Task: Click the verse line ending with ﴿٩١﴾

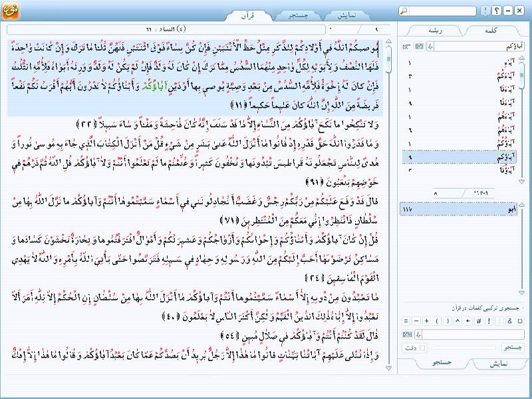Action: 342,182
